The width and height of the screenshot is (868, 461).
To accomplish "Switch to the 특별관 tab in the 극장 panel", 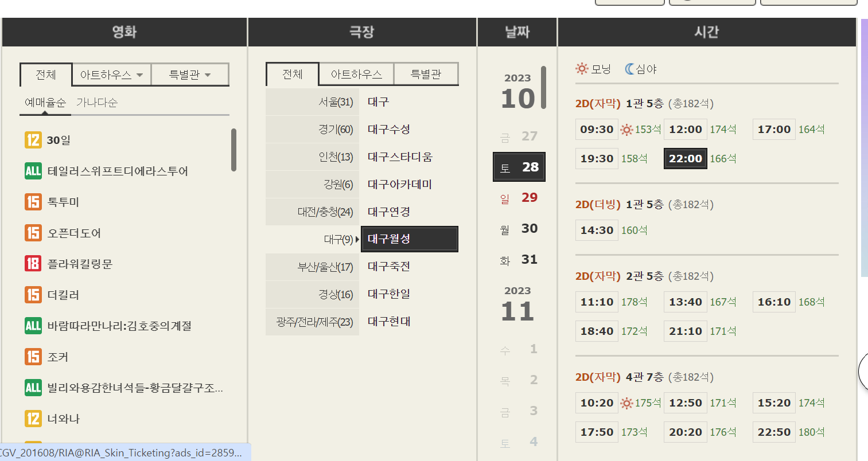I will click(x=426, y=75).
